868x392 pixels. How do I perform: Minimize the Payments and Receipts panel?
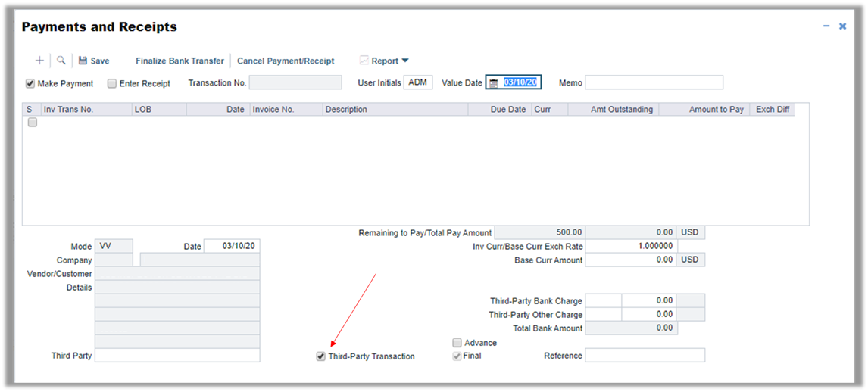(x=826, y=26)
